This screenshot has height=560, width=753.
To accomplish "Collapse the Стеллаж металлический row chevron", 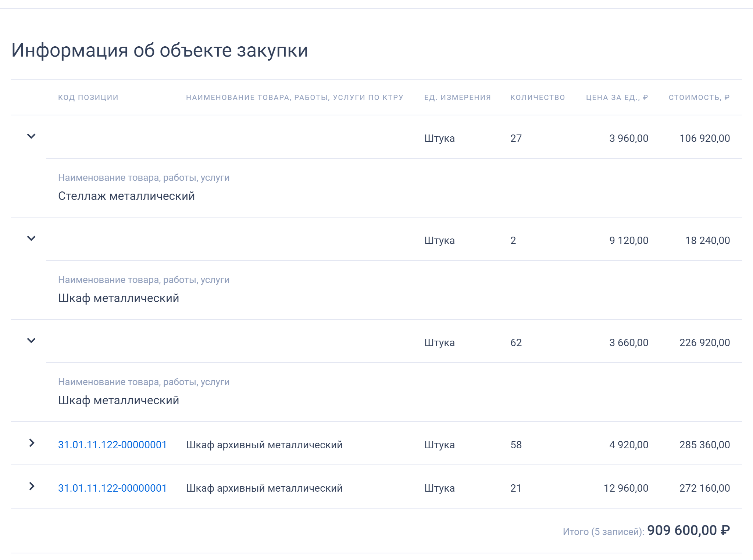I will click(31, 136).
